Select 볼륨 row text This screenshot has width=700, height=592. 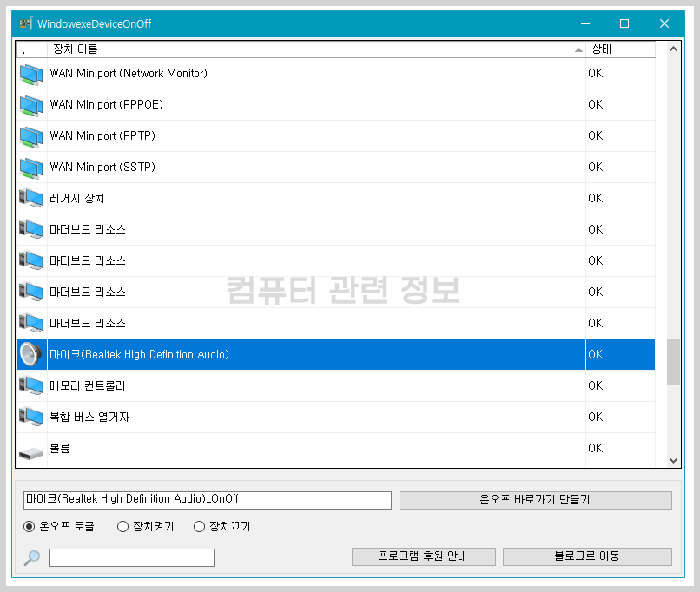(x=60, y=448)
